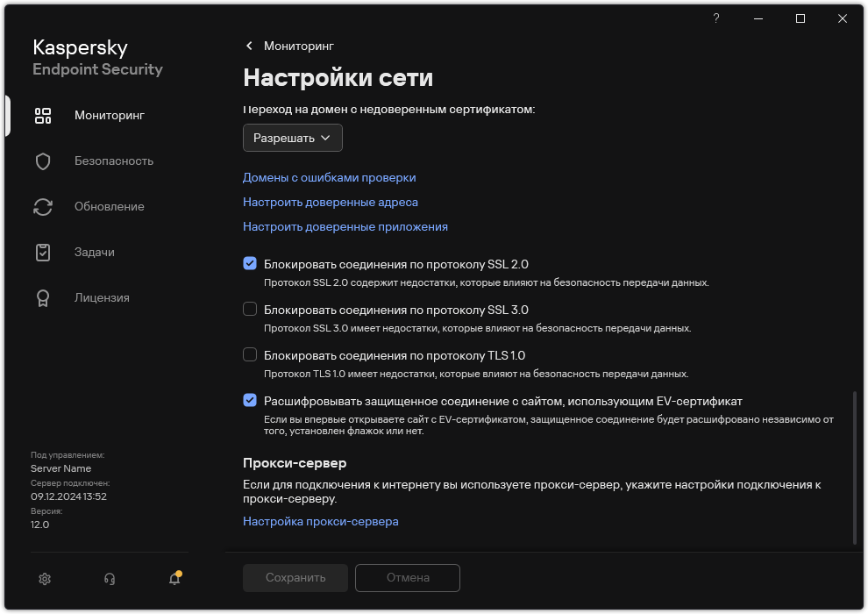
Task: Open Настроить доверенные адреса link
Action: click(x=330, y=202)
